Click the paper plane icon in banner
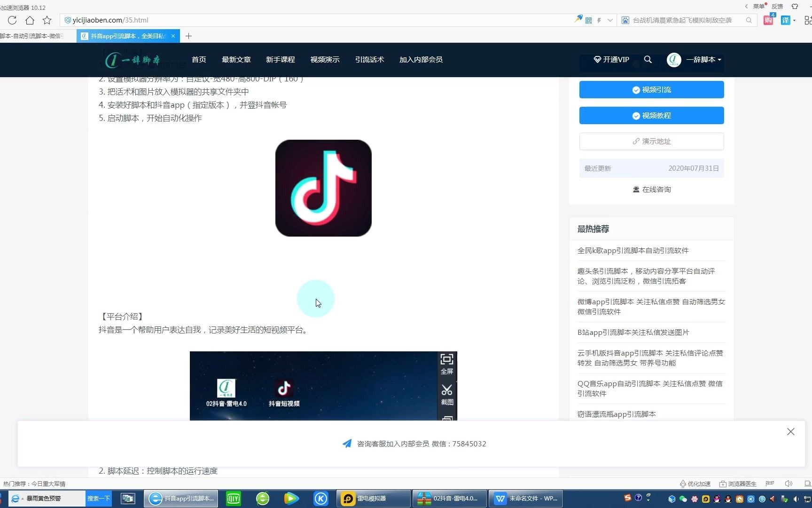This screenshot has width=812, height=508. [347, 444]
